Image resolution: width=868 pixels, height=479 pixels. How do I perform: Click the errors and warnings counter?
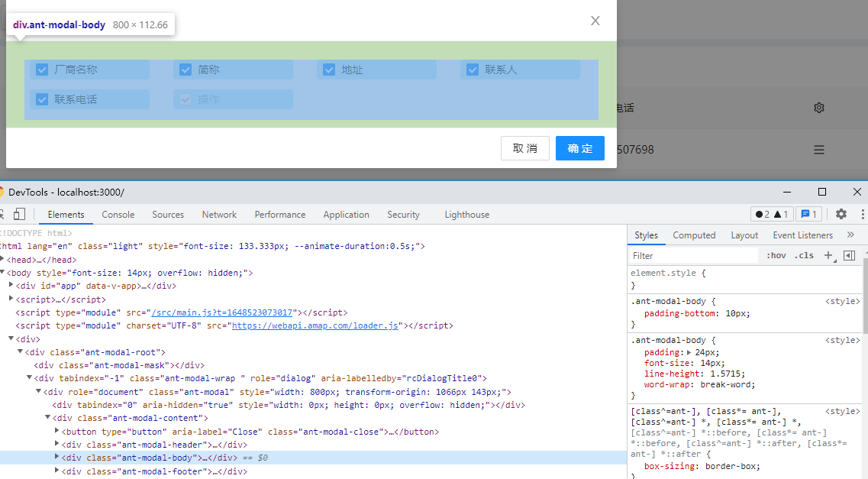pos(772,215)
